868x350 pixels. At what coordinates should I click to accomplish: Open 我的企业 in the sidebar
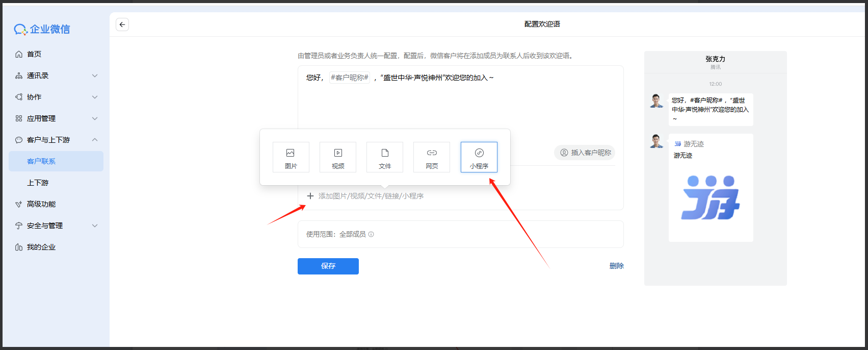[x=41, y=247]
